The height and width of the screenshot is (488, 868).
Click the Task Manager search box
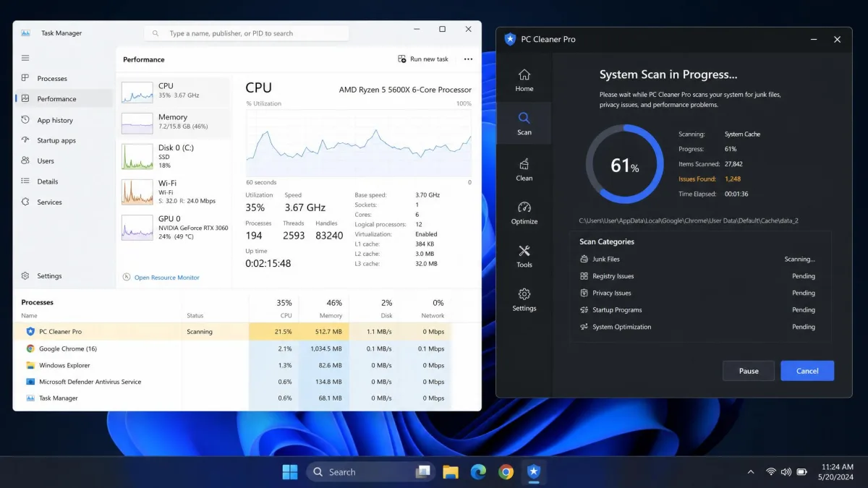(247, 33)
